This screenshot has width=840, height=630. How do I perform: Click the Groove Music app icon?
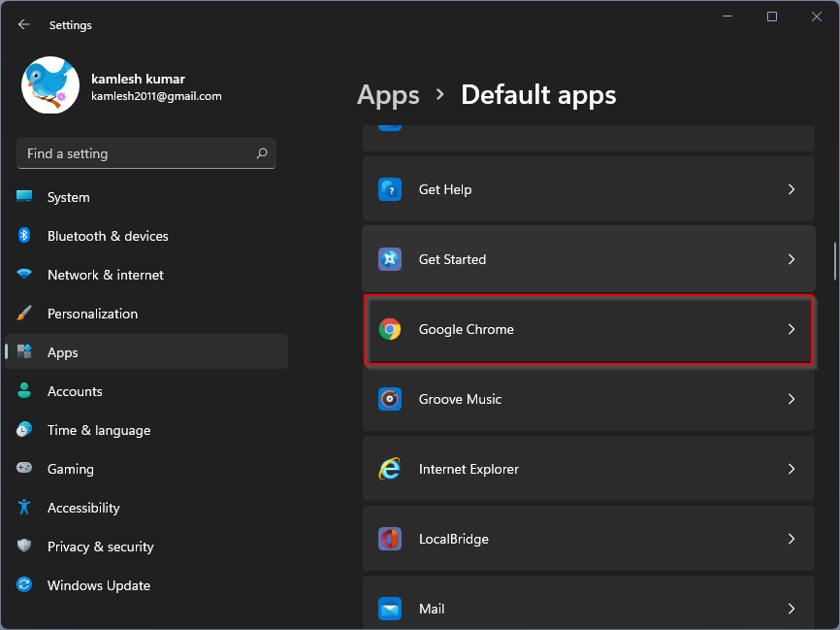click(390, 399)
